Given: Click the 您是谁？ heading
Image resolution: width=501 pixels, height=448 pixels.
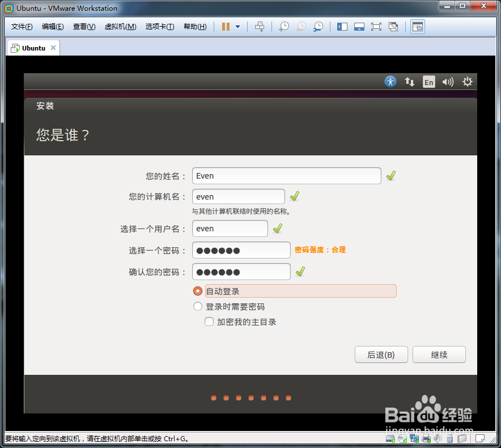Looking at the screenshot, I should click(x=62, y=134).
